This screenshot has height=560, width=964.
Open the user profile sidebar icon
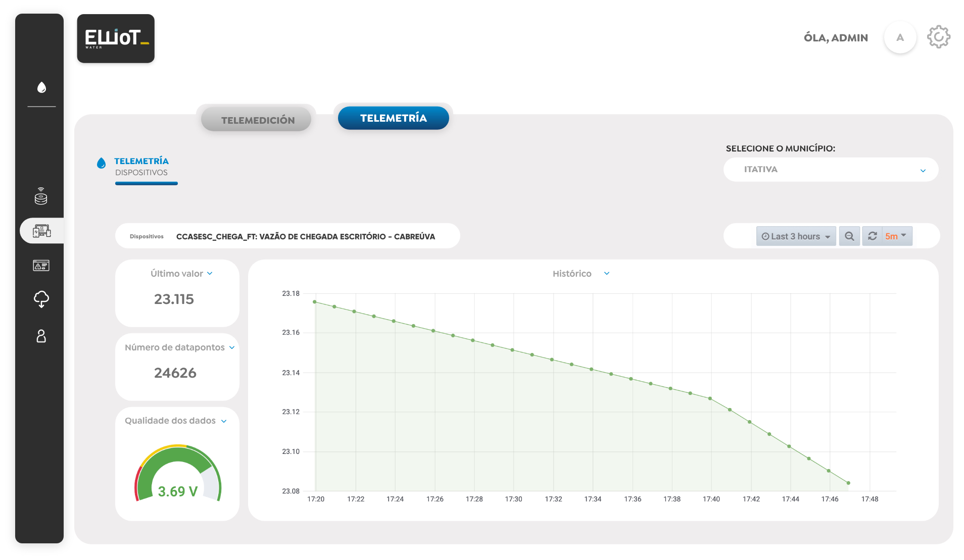click(41, 336)
